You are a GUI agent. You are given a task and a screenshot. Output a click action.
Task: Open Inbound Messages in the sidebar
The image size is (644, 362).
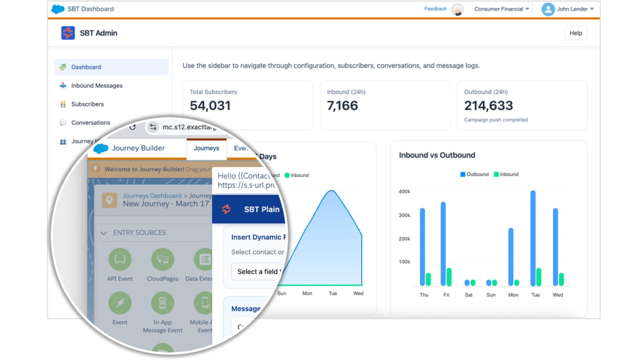97,85
